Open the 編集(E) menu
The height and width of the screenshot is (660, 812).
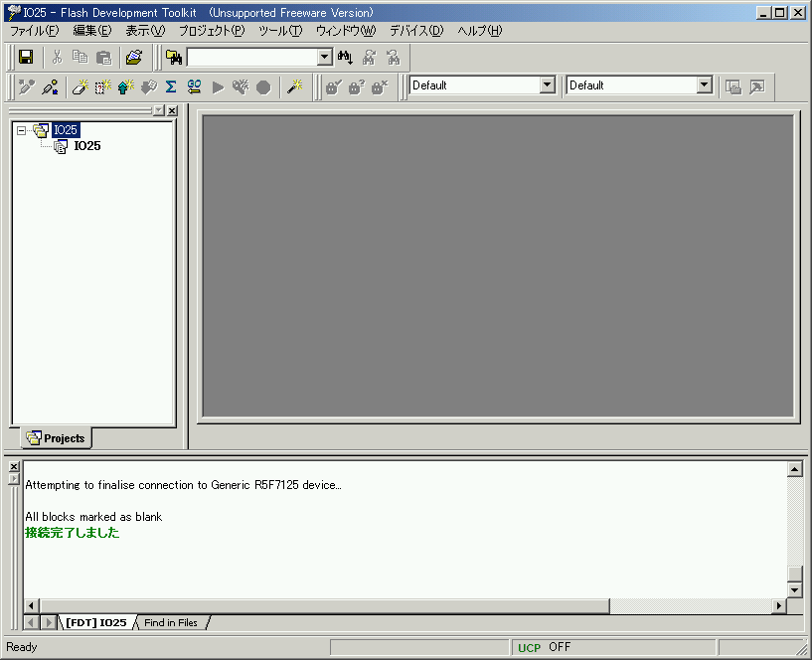point(92,31)
